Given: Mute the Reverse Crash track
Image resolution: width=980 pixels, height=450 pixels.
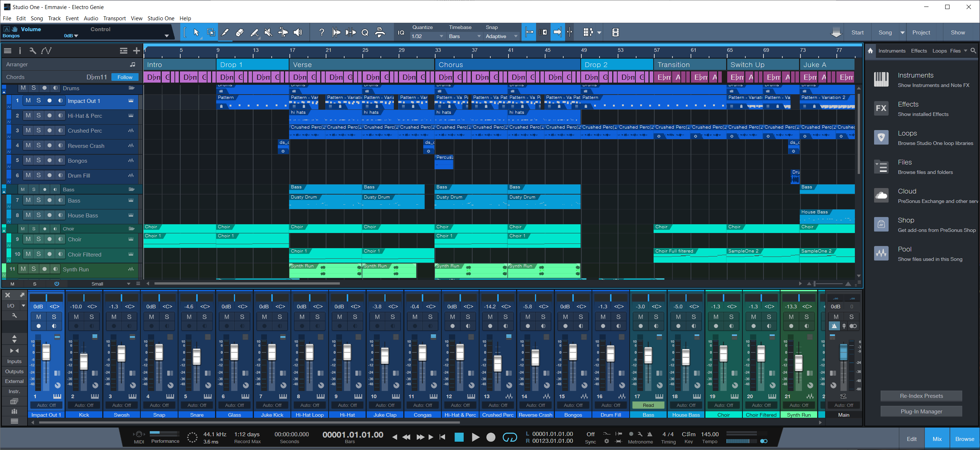Looking at the screenshot, I should point(28,146).
